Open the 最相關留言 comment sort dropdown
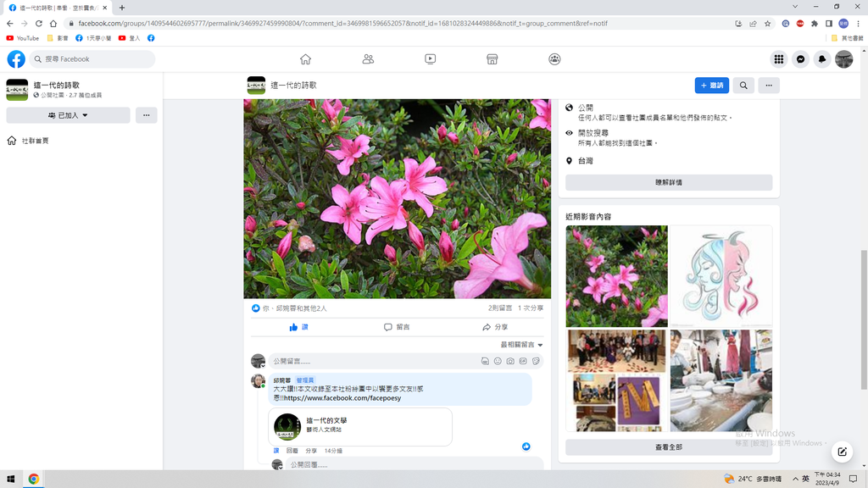868x488 pixels. (521, 345)
